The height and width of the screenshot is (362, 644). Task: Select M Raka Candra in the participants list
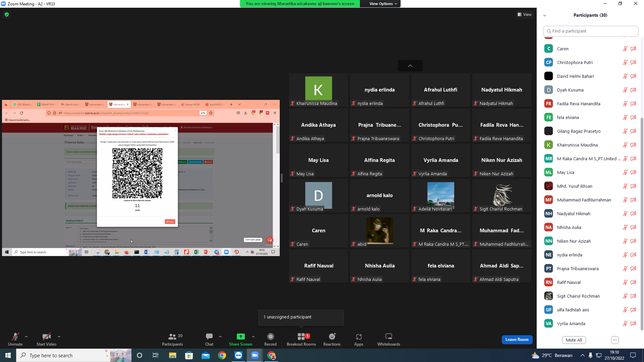(590, 159)
